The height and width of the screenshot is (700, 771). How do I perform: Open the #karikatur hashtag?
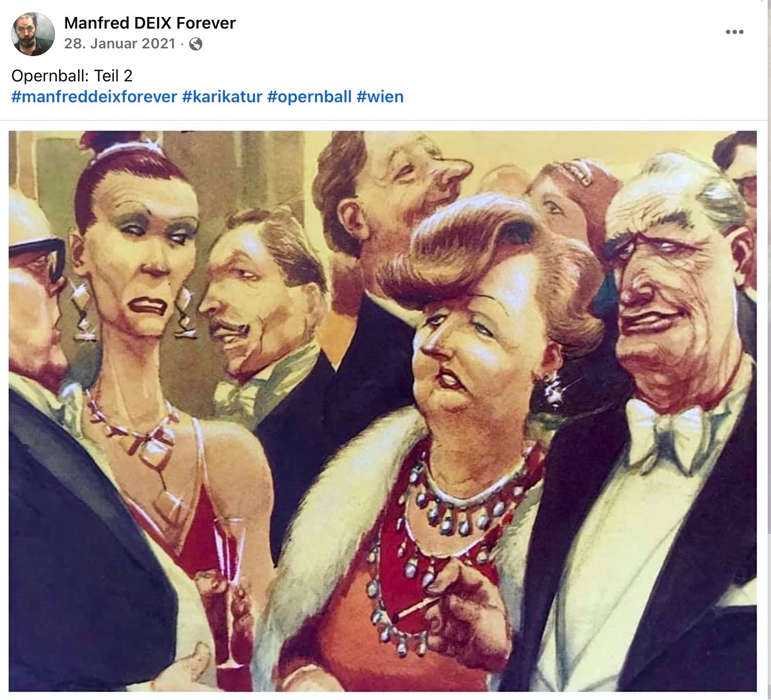pyautogui.click(x=222, y=97)
